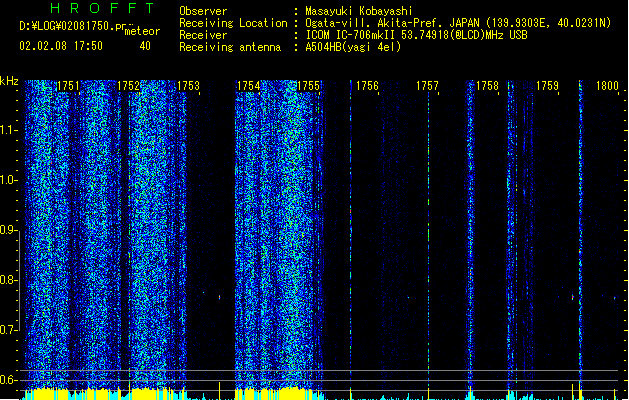The width and height of the screenshot is (629, 400).
Task: Click the name Masayuki Kobayashi
Action: point(359,11)
